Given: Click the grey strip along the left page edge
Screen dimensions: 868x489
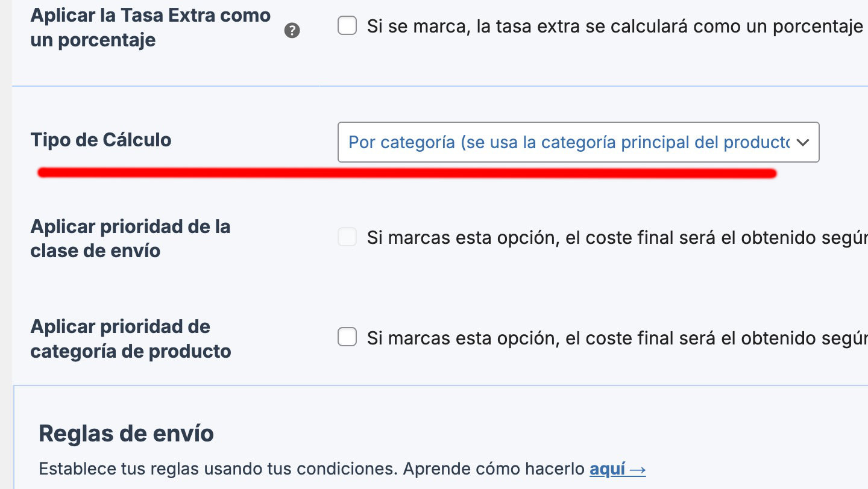Looking at the screenshot, I should (x=6, y=244).
